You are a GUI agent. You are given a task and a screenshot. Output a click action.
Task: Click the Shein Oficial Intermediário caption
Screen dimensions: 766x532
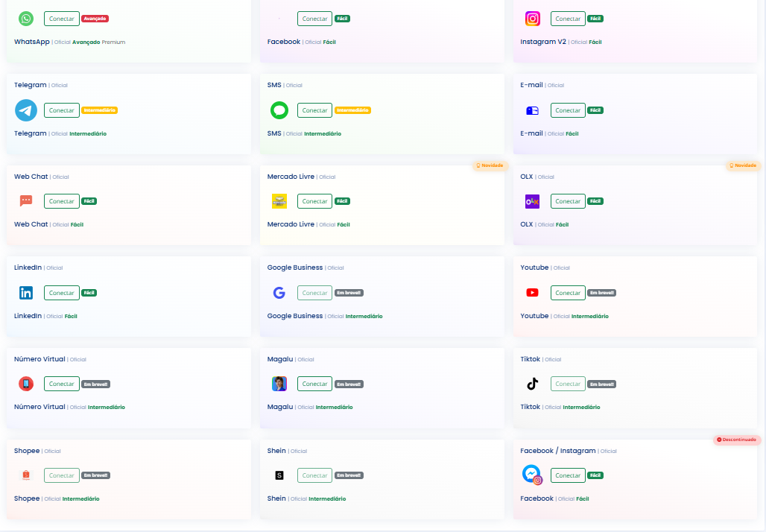tap(306, 498)
